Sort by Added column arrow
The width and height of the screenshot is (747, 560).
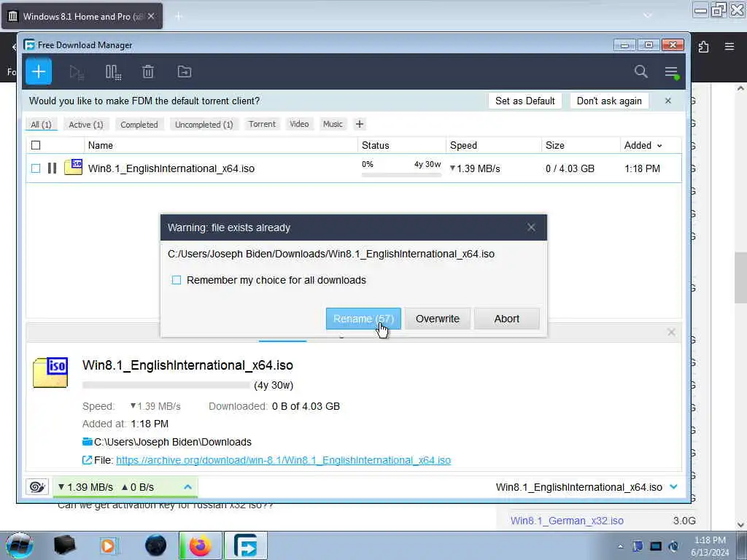(659, 146)
